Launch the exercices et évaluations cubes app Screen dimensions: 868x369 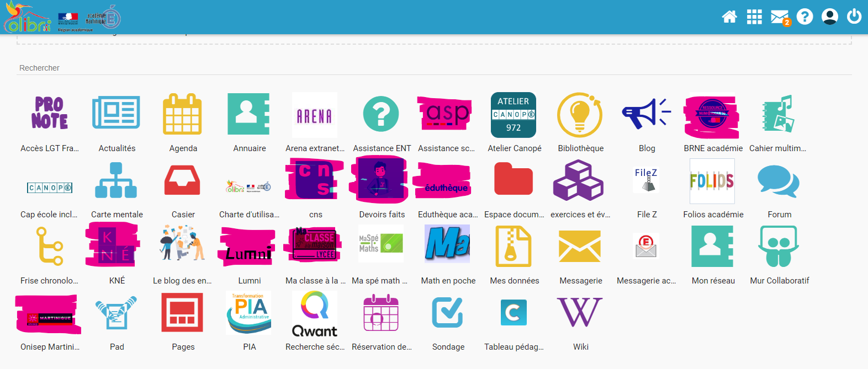pos(579,181)
